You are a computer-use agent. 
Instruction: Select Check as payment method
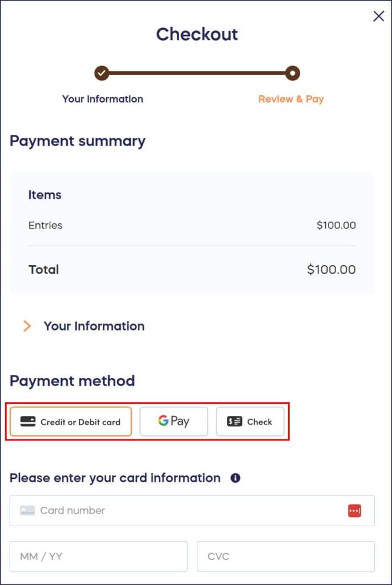(250, 420)
